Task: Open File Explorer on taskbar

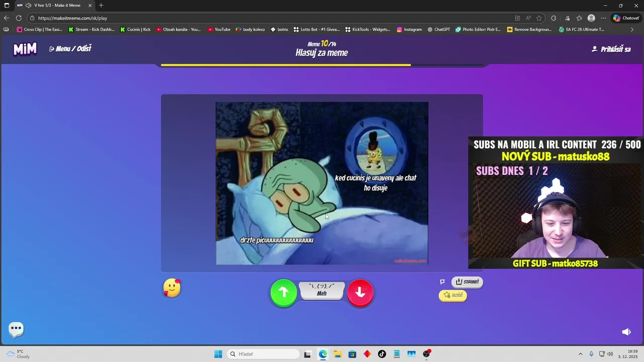Action: coord(337,354)
